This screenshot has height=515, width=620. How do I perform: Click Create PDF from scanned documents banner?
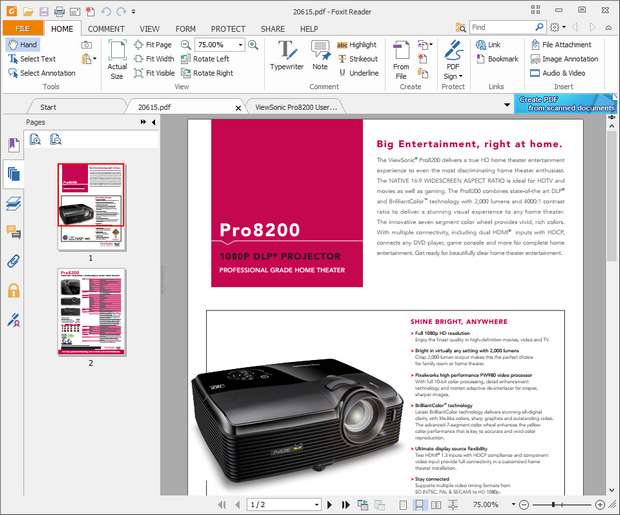[565, 104]
